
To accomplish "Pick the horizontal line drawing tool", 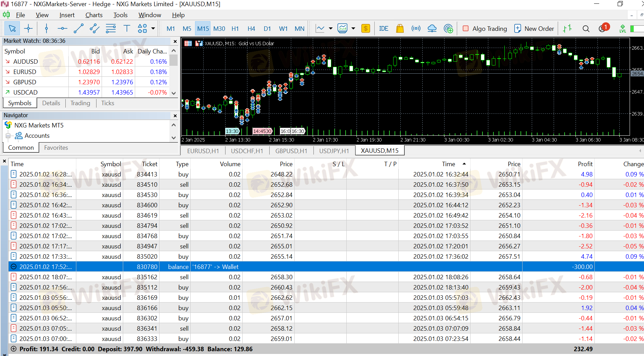I will (x=62, y=28).
